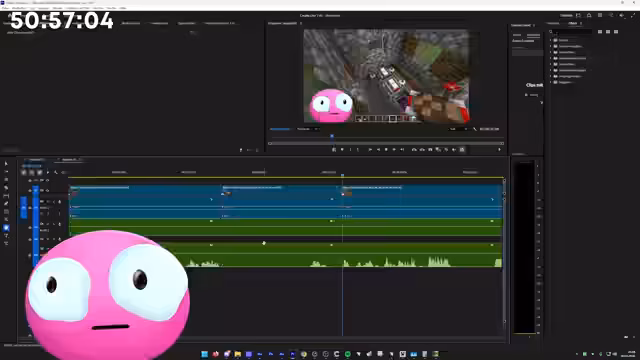Select the Selection arrow tool in the tools panel

6,164
